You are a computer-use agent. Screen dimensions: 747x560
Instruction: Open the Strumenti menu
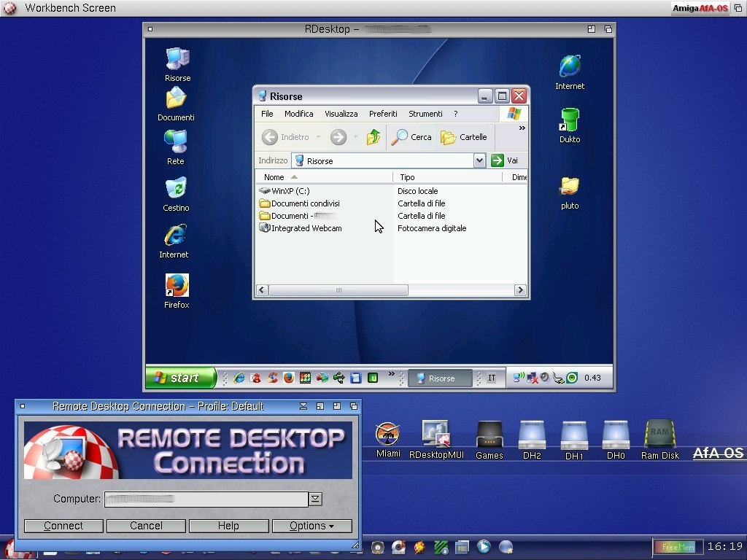425,114
